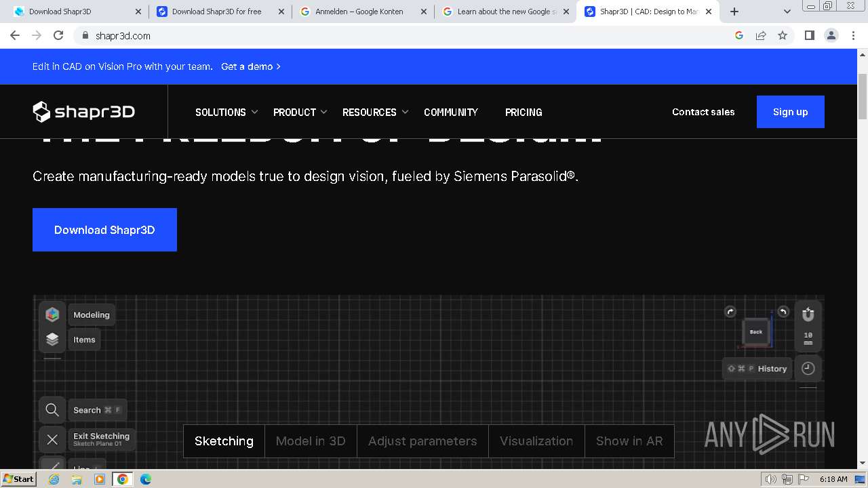
Task: Open the Windows Start menu
Action: pyautogui.click(x=19, y=479)
